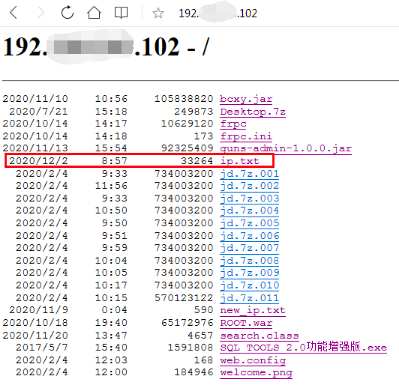
Task: Open the search.class file link
Action: [259, 335]
